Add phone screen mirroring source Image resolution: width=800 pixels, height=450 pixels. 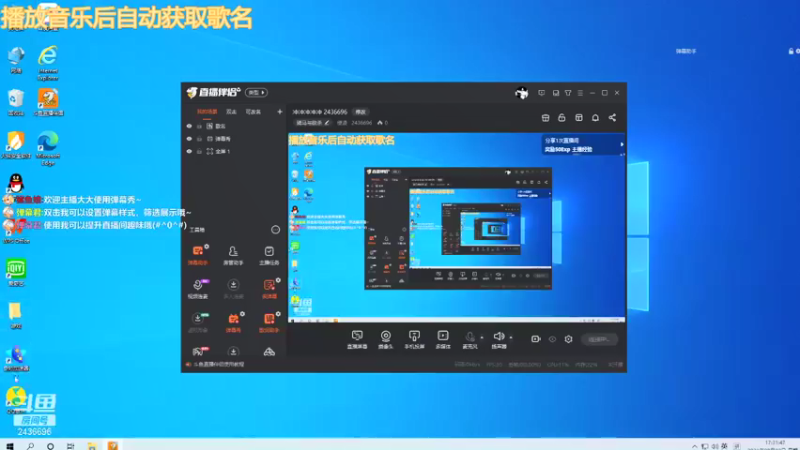(414, 339)
